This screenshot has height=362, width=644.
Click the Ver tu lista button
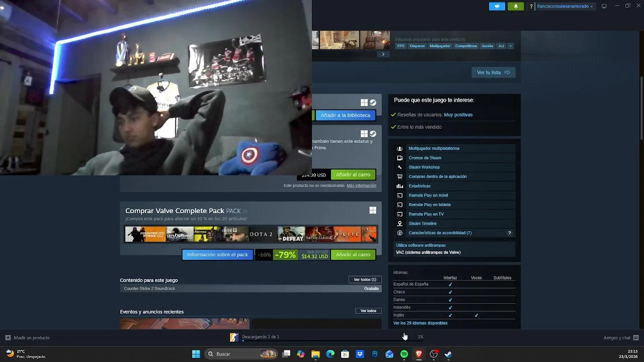494,72
